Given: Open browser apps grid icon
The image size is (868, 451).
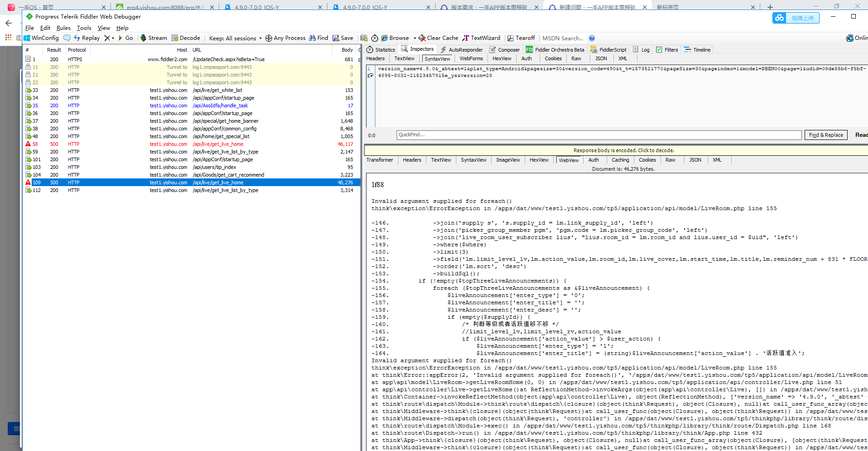Looking at the screenshot, I should click(x=8, y=38).
